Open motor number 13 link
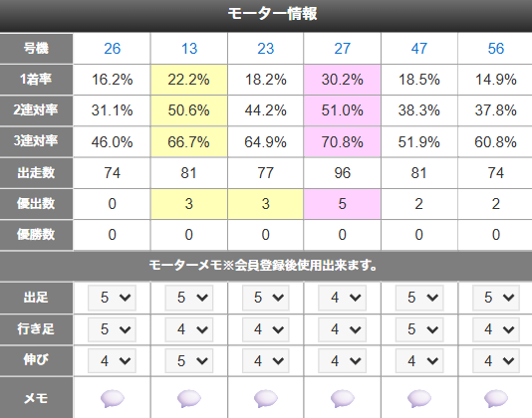This screenshot has height=418, width=532. (x=189, y=49)
